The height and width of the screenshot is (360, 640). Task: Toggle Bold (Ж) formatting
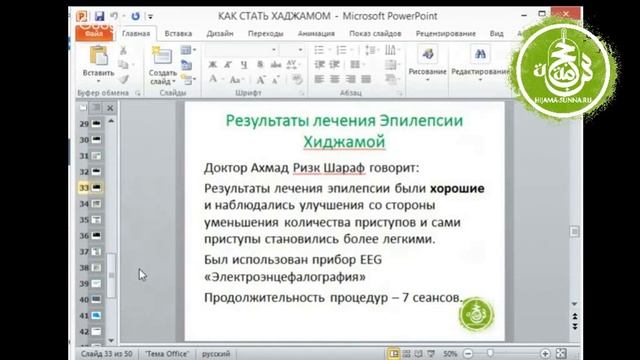coord(212,64)
